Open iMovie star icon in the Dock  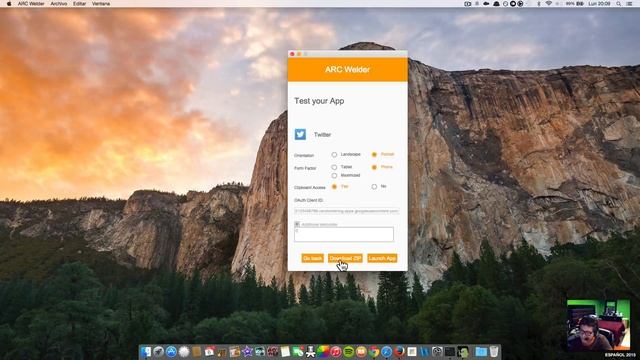point(247,351)
